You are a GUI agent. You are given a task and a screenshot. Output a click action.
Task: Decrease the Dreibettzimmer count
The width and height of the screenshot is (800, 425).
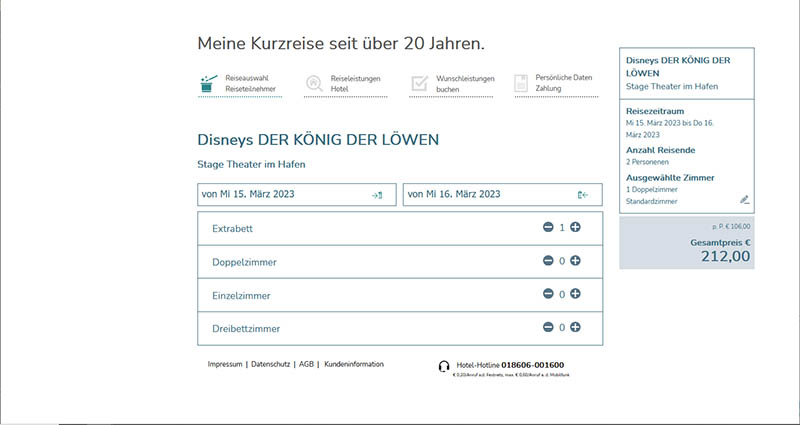548,327
